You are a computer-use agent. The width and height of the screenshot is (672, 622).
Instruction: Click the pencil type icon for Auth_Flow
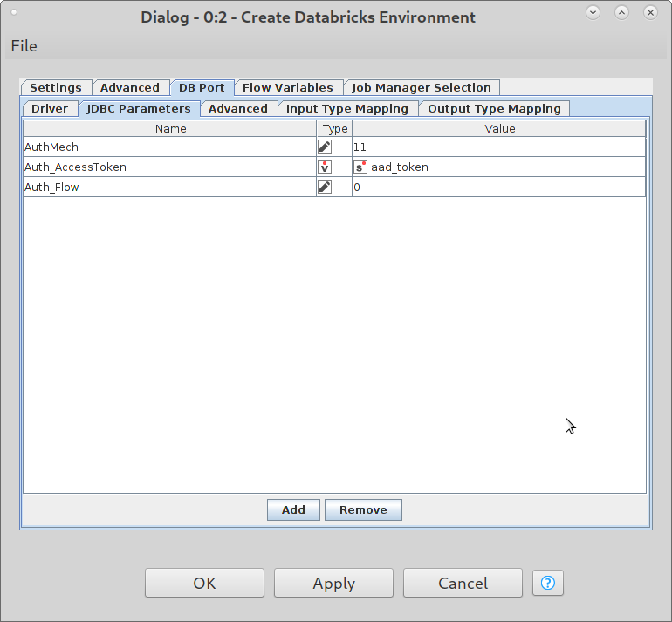coord(325,188)
